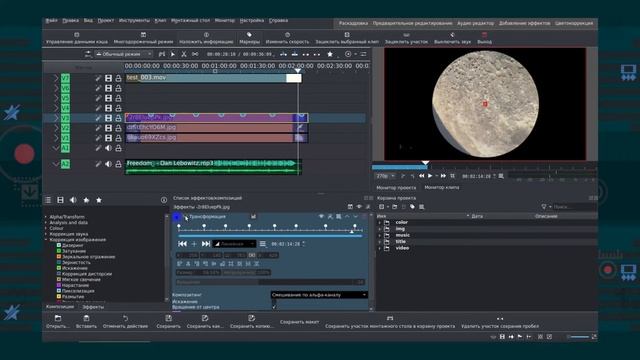
Task: Expand track V7 chevron
Action: coord(56,78)
